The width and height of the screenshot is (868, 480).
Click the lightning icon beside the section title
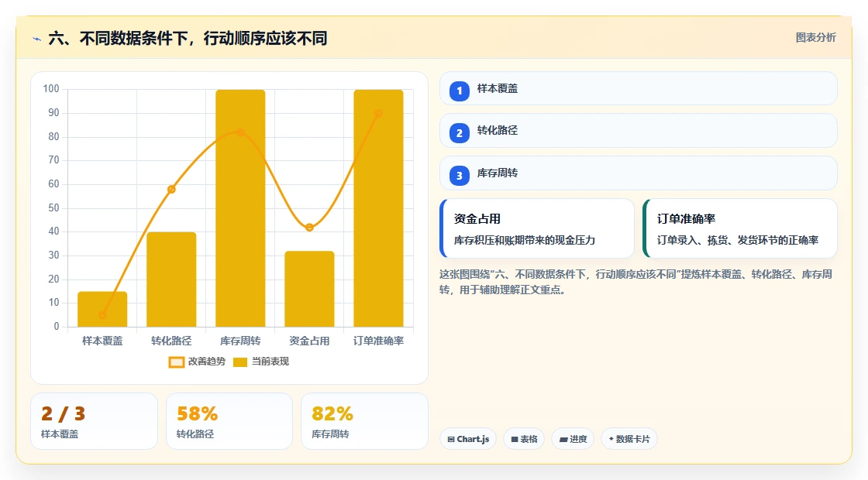[37, 39]
